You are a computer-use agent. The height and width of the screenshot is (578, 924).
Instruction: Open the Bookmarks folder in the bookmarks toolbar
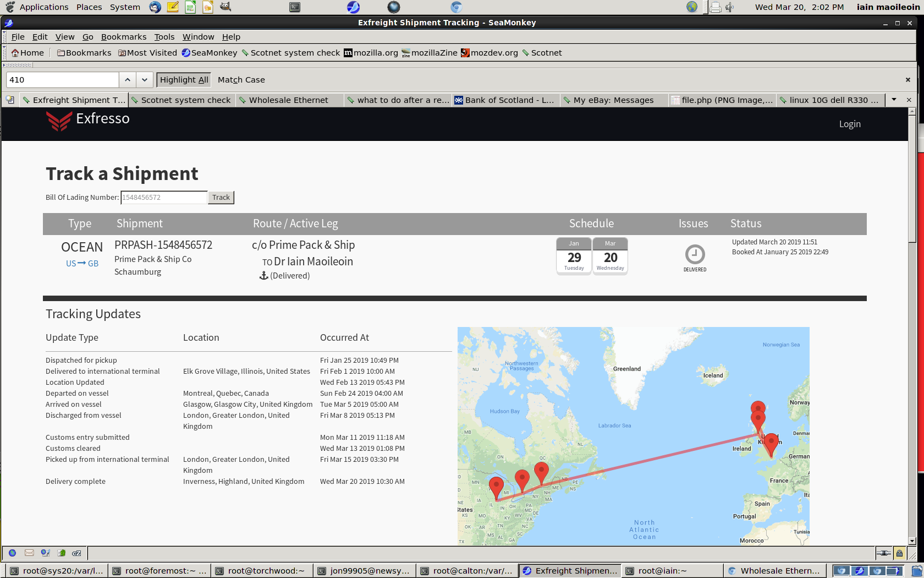coord(84,53)
